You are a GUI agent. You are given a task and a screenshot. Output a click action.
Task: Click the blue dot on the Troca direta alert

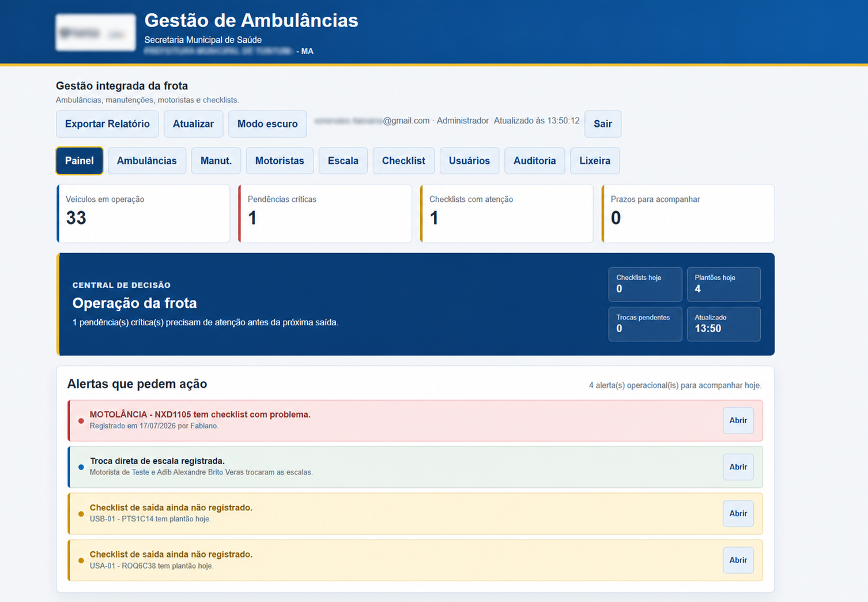coord(81,467)
